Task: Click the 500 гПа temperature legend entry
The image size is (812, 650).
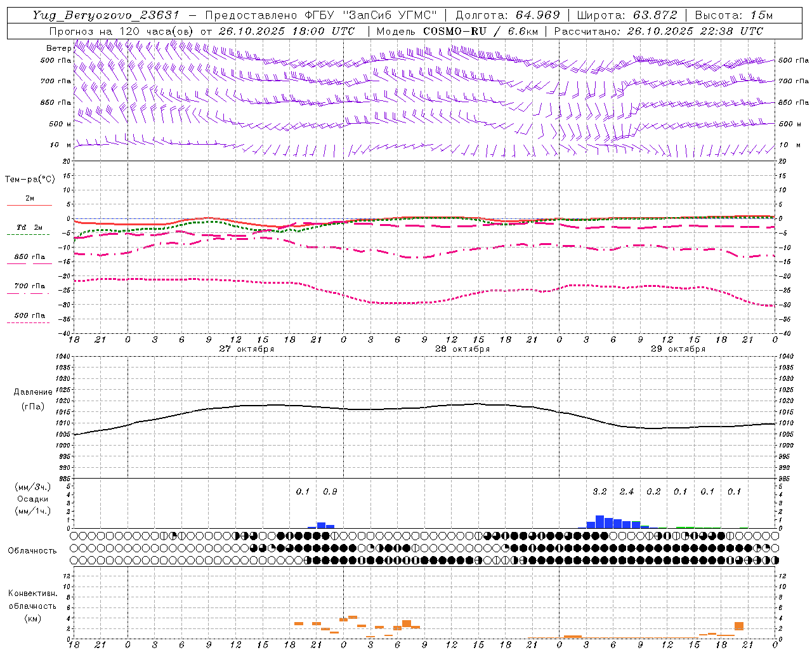Action: [x=30, y=315]
